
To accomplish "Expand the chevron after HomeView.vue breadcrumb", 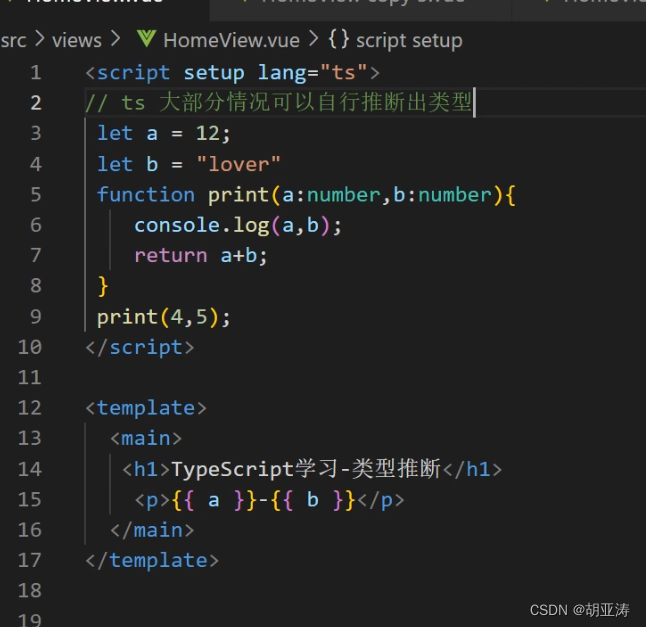I will [x=314, y=39].
